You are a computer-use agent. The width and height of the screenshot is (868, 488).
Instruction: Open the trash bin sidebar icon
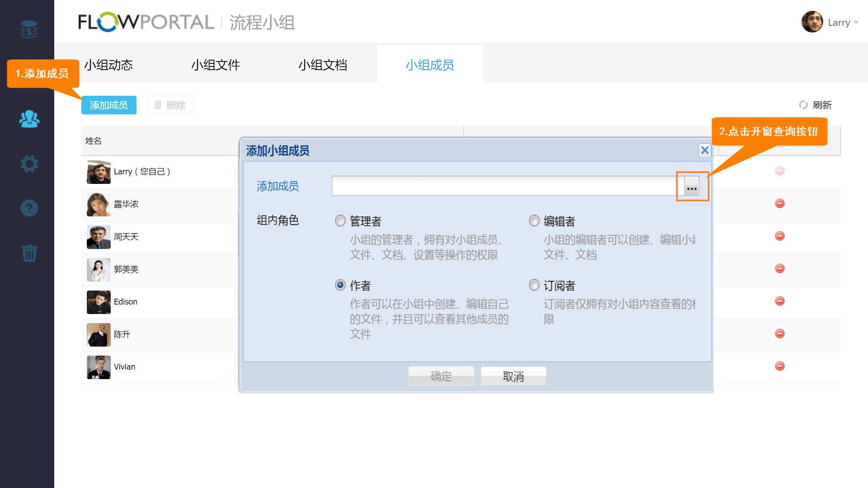point(29,253)
